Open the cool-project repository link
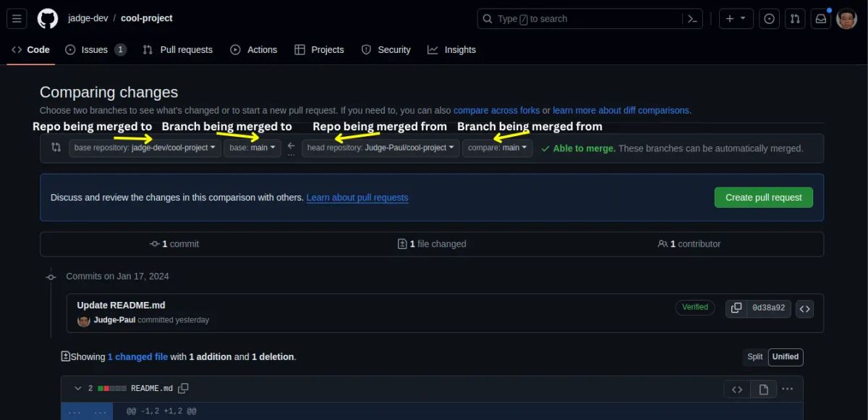This screenshot has height=420, width=868. [x=147, y=18]
